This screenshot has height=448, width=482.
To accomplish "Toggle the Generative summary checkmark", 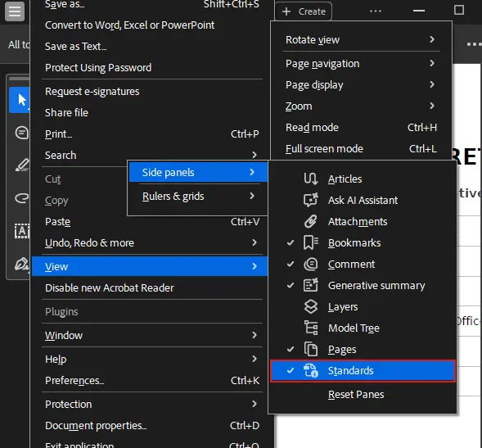I will pyautogui.click(x=291, y=285).
